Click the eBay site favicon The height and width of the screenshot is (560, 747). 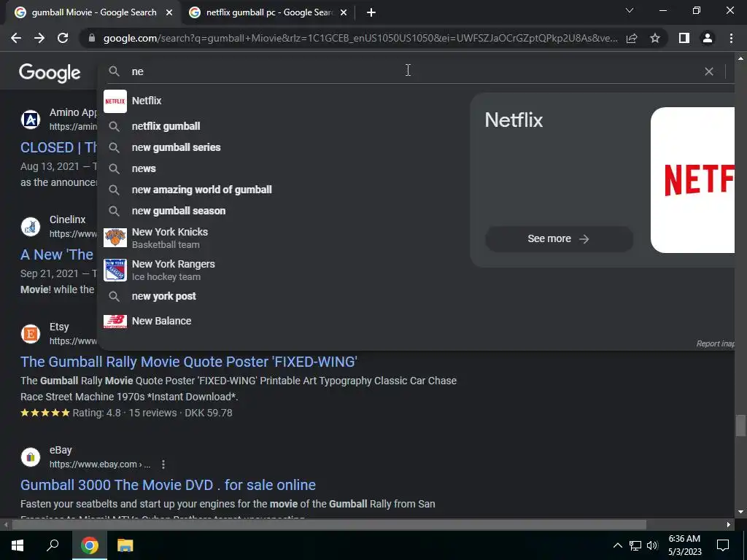[x=31, y=457]
